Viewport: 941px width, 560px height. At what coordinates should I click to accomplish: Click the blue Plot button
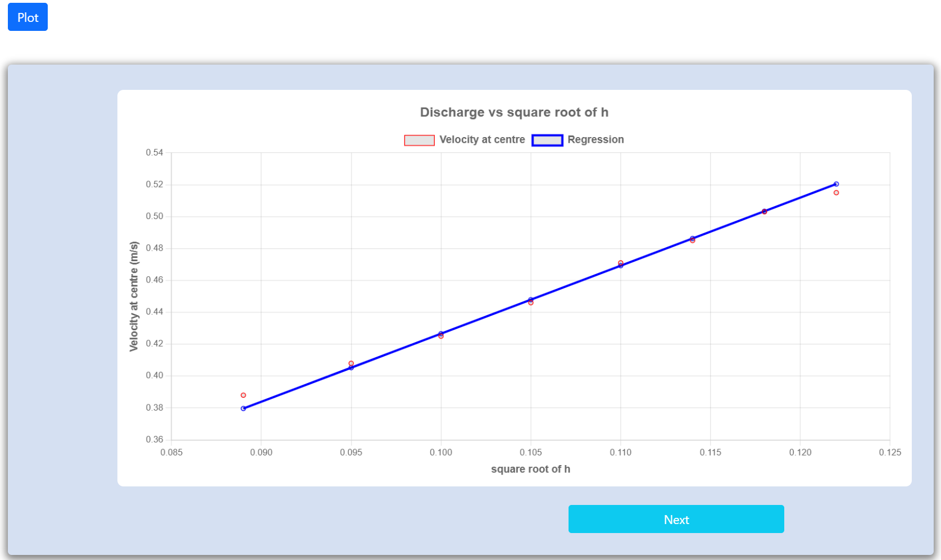pyautogui.click(x=28, y=17)
